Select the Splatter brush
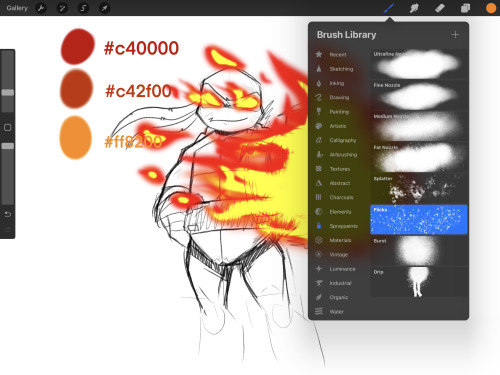Viewport: 500px width, 375px height. 419,189
